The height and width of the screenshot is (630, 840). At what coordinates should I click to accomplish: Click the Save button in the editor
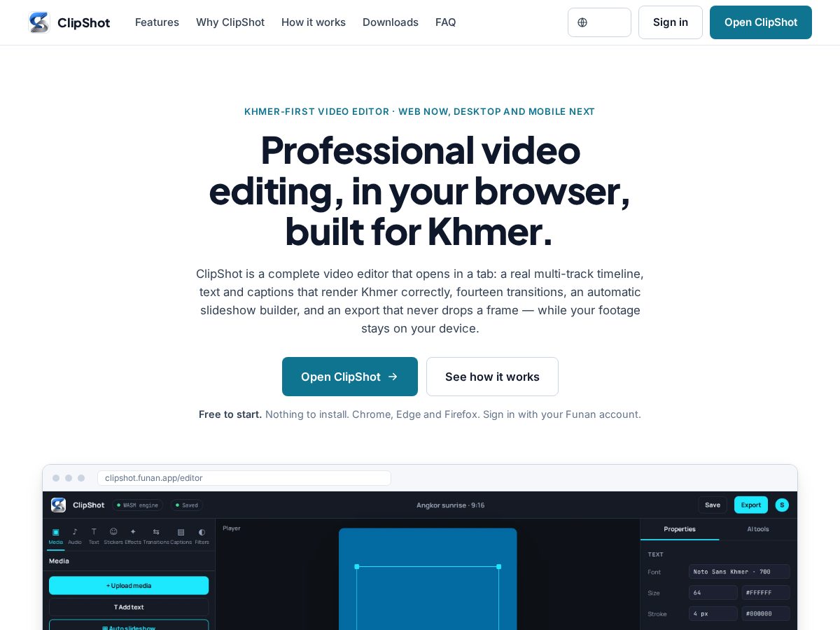tap(713, 505)
